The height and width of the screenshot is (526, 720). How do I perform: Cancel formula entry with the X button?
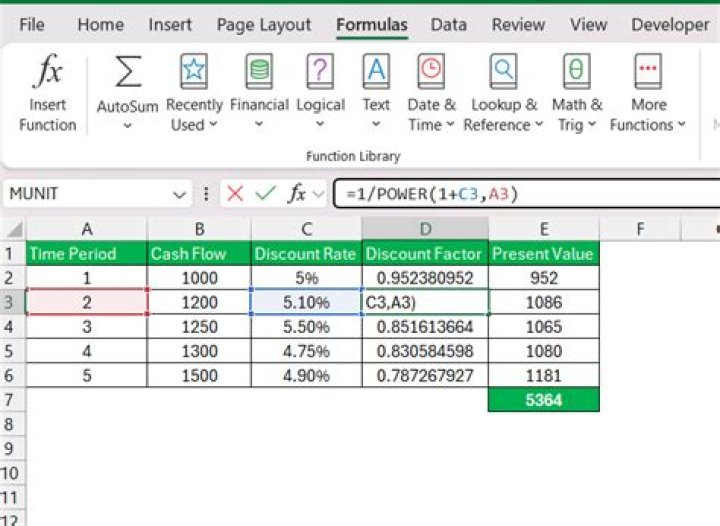click(x=235, y=194)
